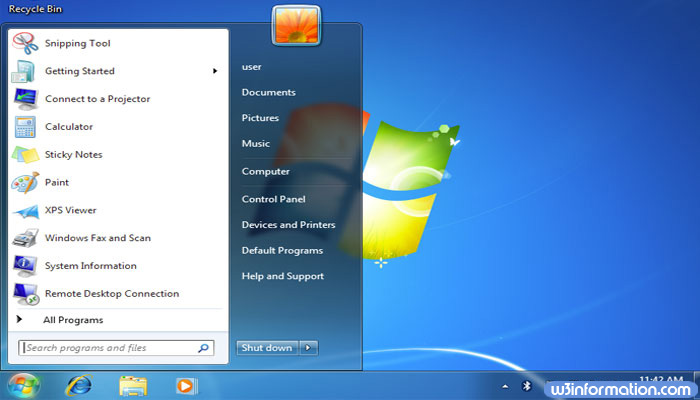Select the Getting Started label
The height and width of the screenshot is (400, 700).
pyautogui.click(x=80, y=71)
